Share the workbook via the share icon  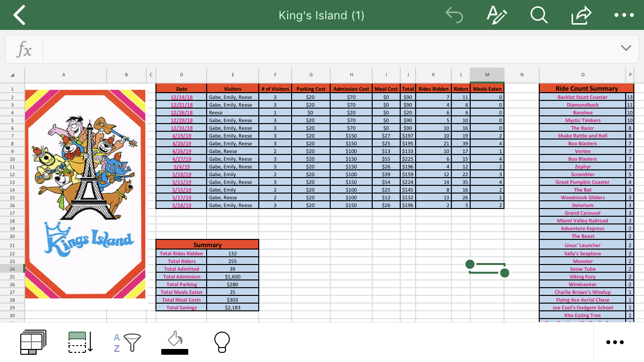[581, 15]
